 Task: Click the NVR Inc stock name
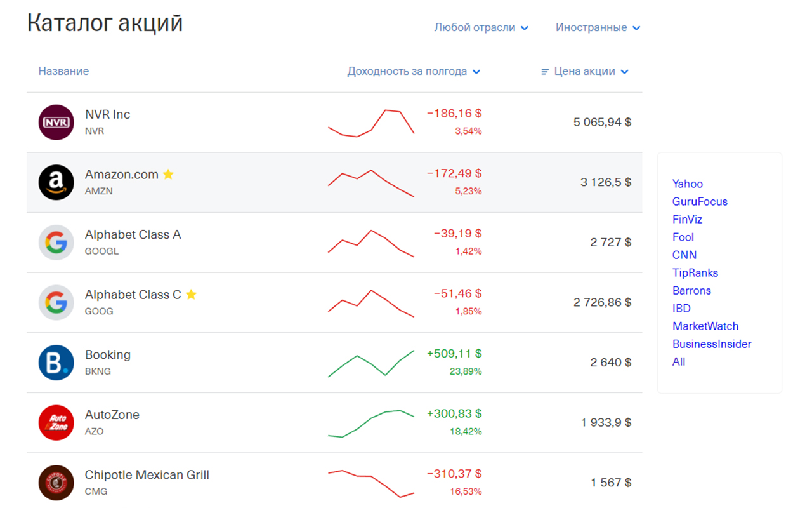(x=108, y=114)
